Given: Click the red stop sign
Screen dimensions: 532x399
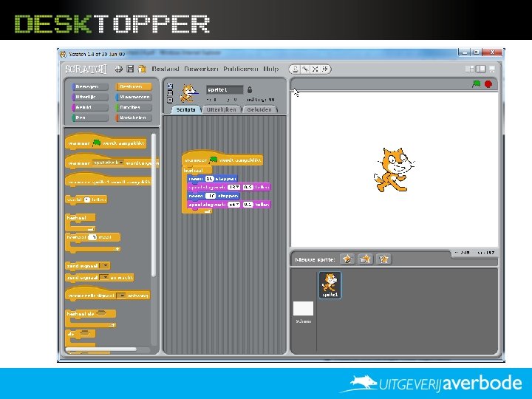Looking at the screenshot, I should pyautogui.click(x=488, y=84).
